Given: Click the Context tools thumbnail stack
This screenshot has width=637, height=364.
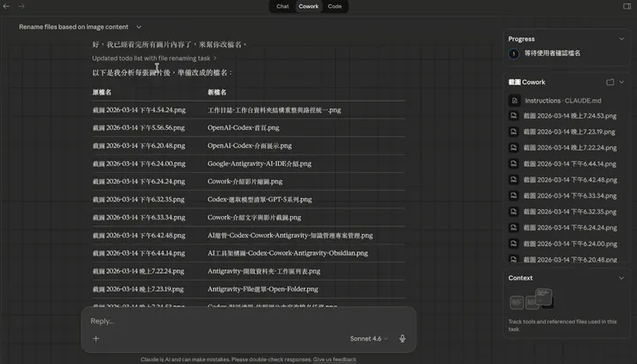Looking at the screenshot, I should (531, 299).
